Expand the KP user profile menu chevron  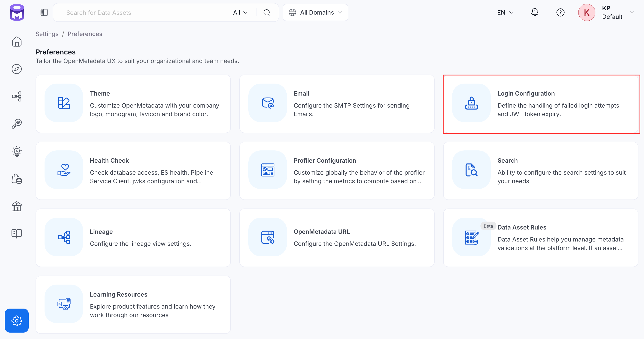pos(632,12)
